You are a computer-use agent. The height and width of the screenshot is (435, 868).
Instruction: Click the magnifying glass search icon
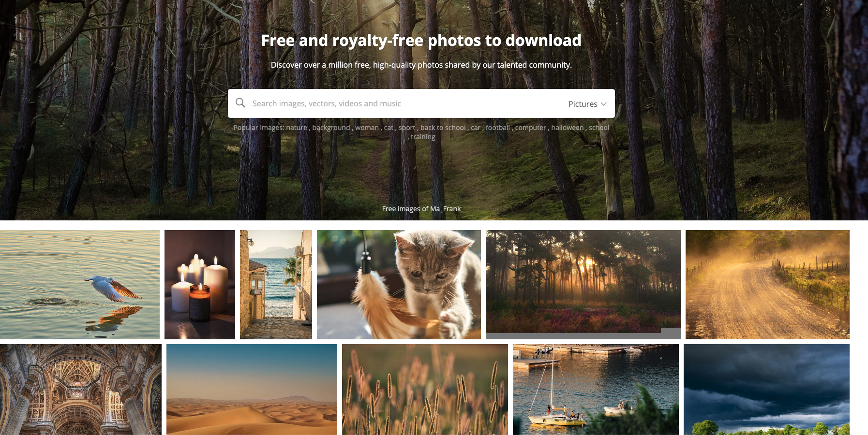[240, 103]
